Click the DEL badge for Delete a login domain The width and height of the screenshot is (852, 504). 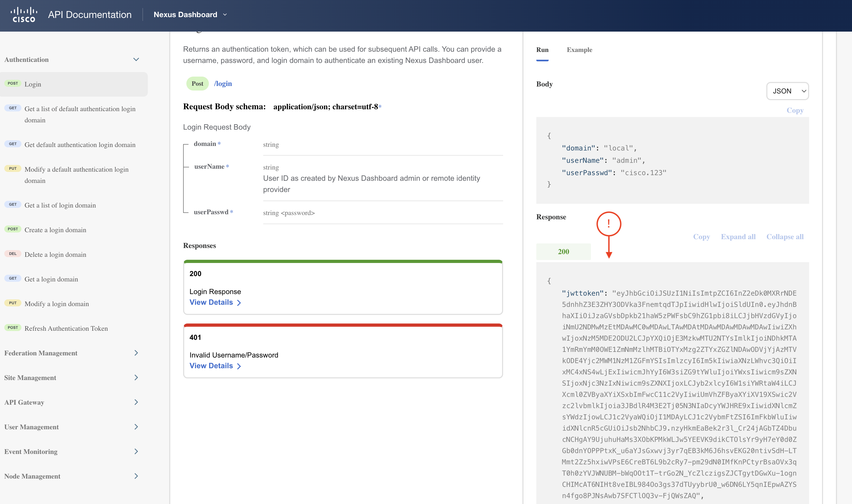point(13,254)
